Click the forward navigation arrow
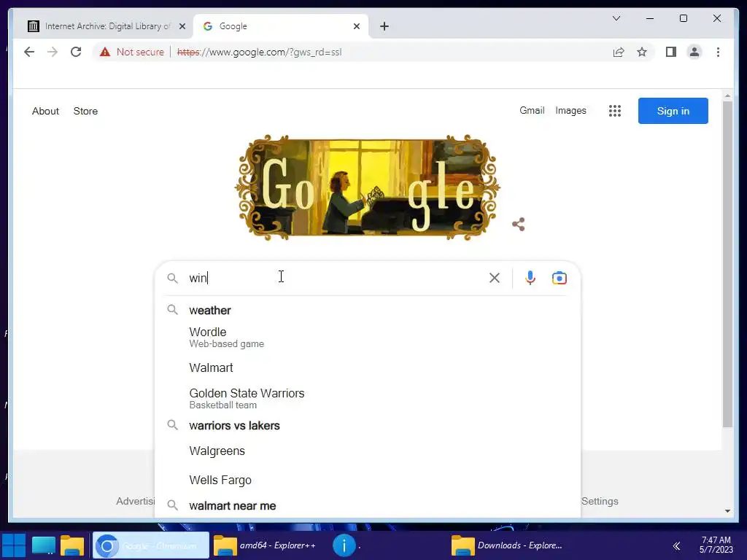Image resolution: width=747 pixels, height=560 pixels. [53, 52]
